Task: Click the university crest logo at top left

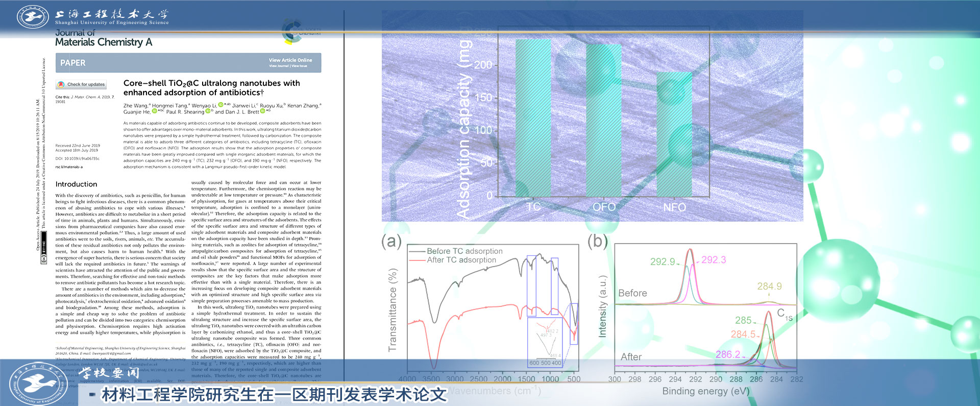Action: (33, 17)
